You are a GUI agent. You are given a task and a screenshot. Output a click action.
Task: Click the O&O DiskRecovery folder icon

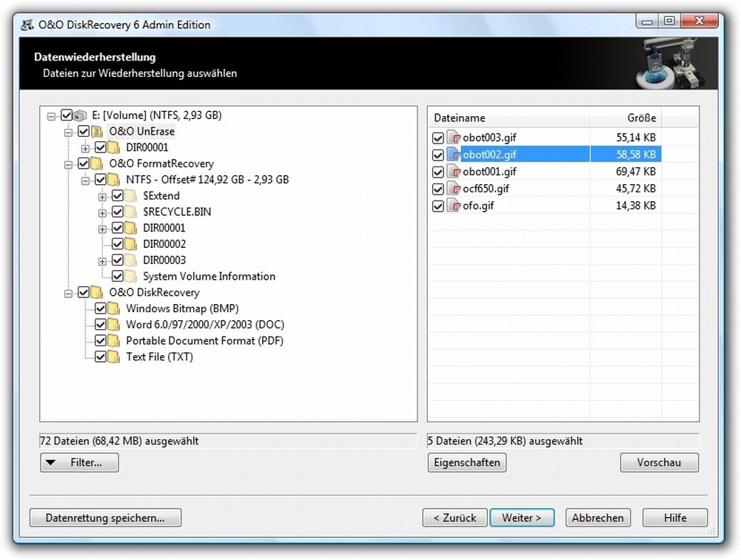point(98,292)
